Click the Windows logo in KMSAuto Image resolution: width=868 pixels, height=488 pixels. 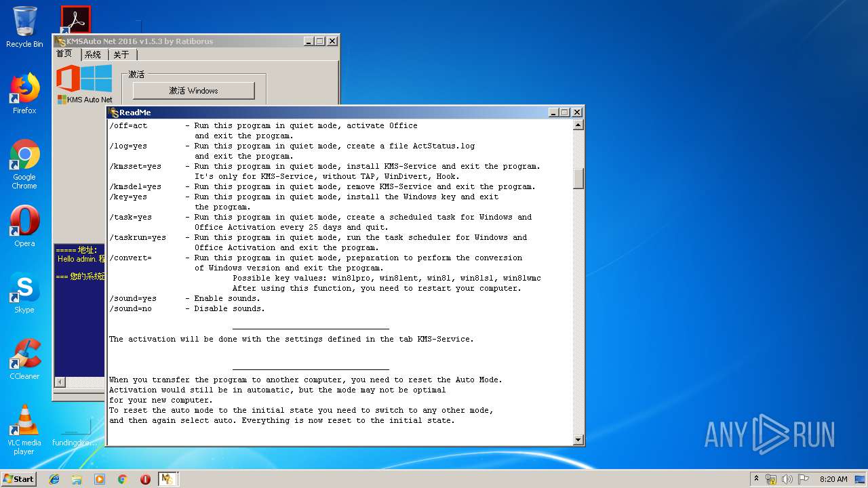(97, 79)
